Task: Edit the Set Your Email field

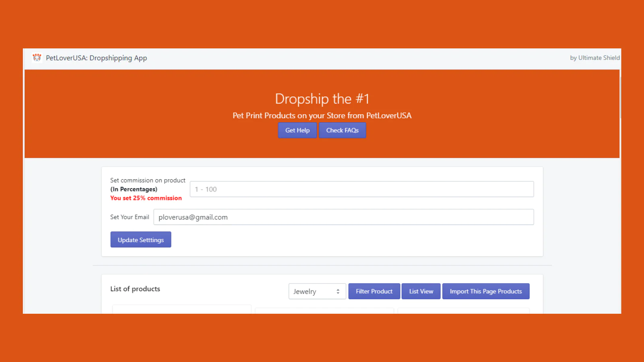Action: click(344, 217)
